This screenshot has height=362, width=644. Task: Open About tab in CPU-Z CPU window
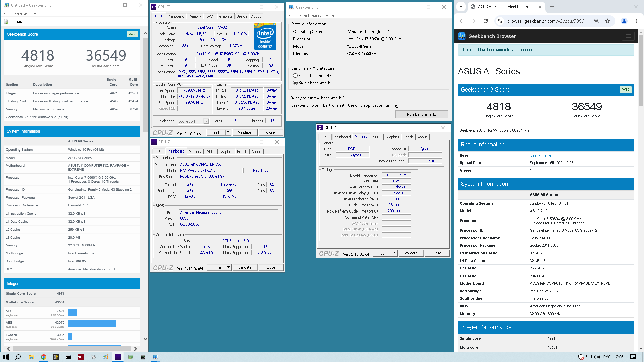256,16
